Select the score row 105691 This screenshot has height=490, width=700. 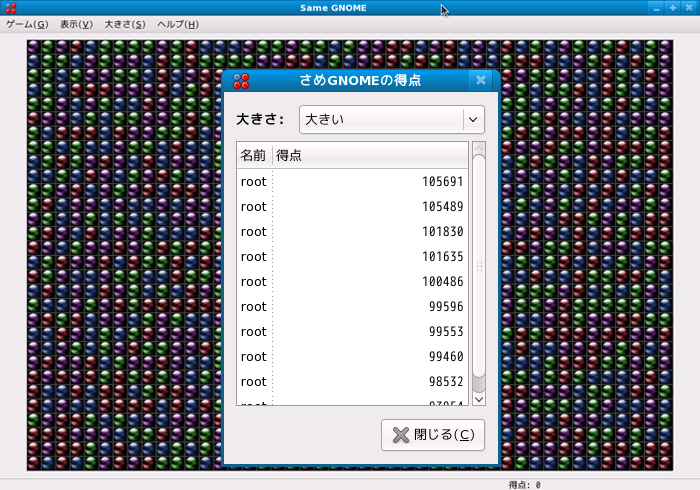[x=352, y=182]
